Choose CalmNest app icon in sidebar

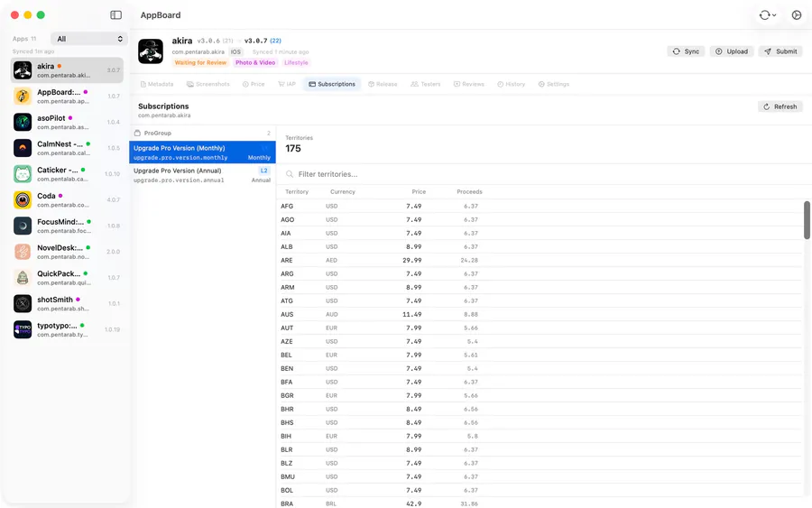23,148
